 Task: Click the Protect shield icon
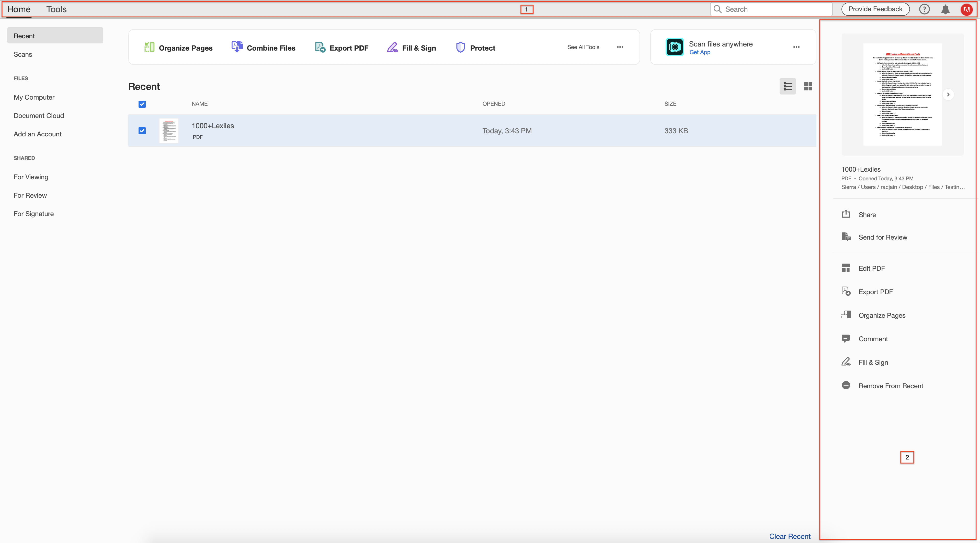coord(460,47)
